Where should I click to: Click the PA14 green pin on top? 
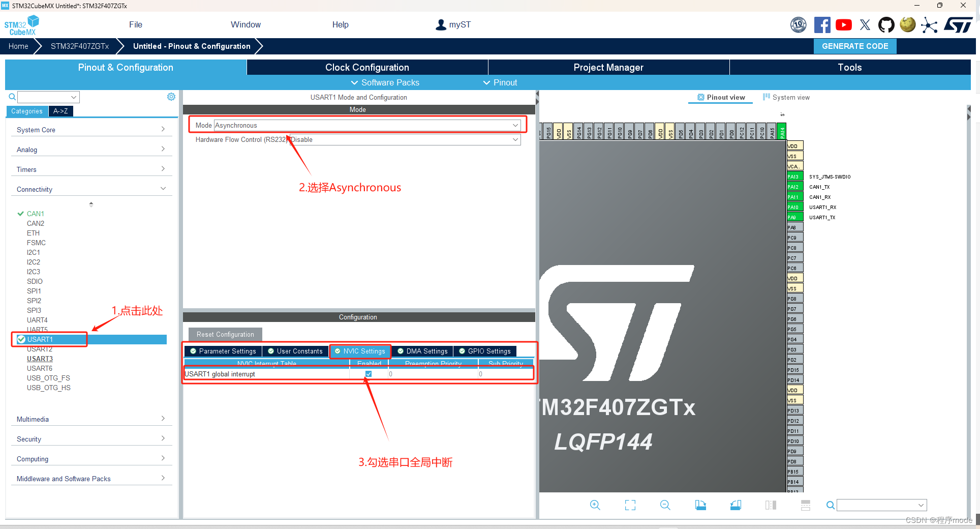tap(782, 131)
